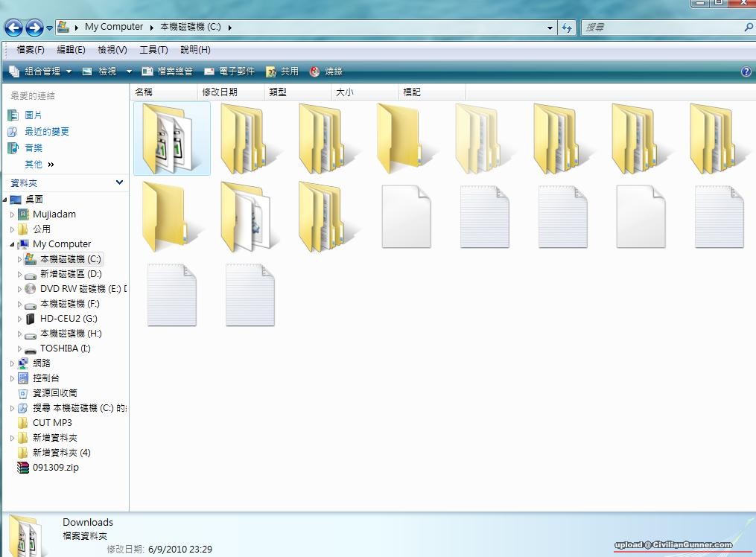Click the Back navigation arrow button
Screen dimensions: 756x557
tap(13, 28)
